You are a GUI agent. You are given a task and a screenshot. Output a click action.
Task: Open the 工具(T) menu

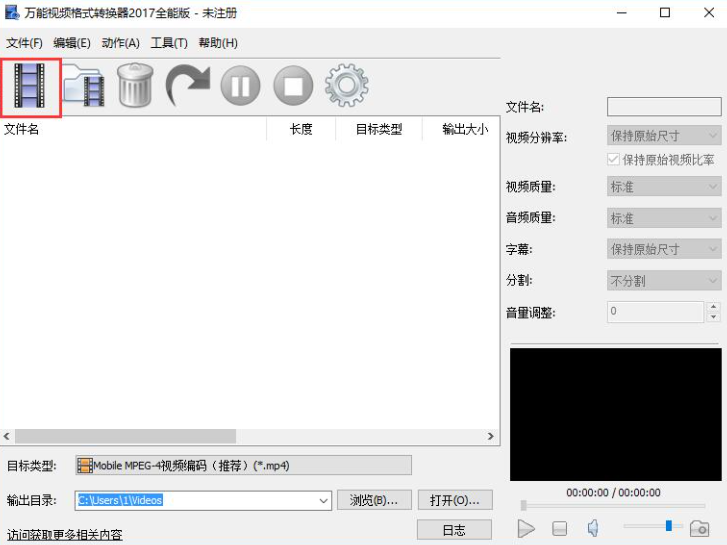[x=169, y=43]
